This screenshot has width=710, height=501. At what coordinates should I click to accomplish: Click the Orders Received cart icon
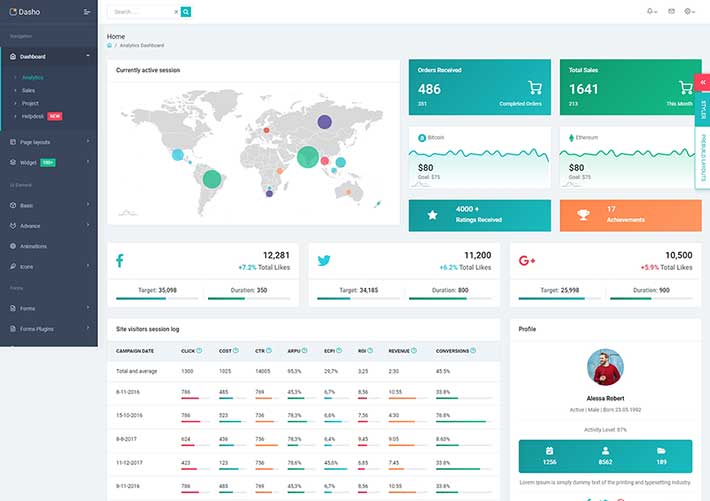[535, 88]
